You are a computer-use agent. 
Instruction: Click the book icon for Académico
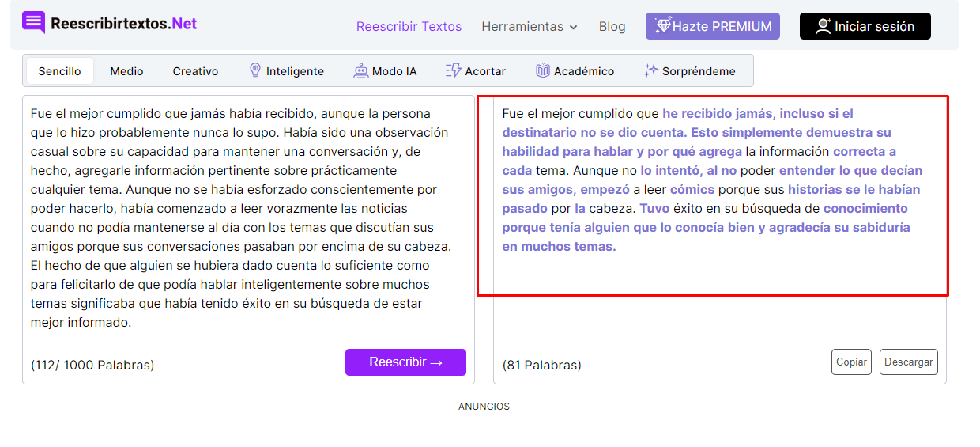tap(543, 70)
